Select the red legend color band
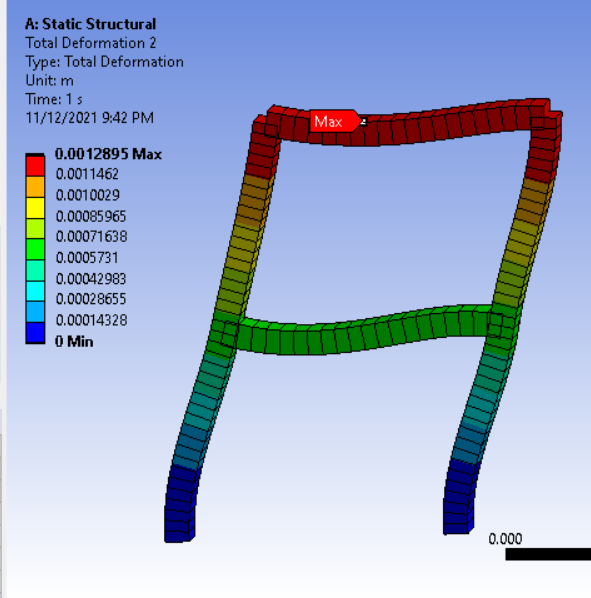The width and height of the screenshot is (591, 598). click(x=35, y=166)
